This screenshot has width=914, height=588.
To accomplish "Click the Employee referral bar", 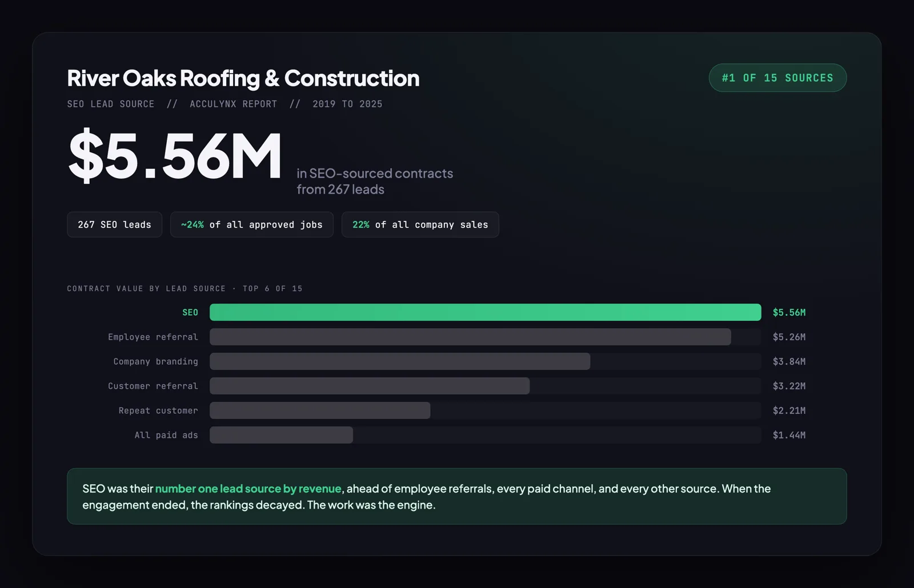I will point(470,337).
